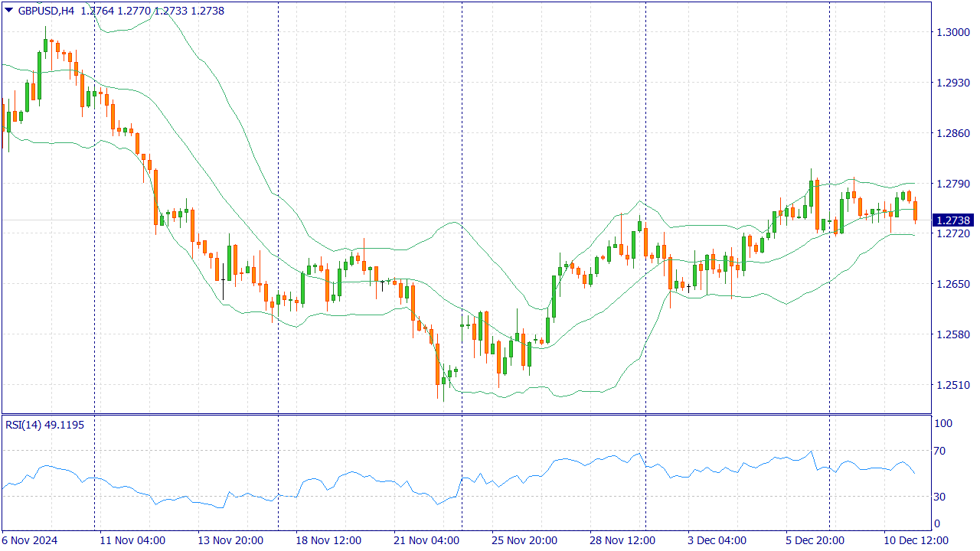
Task: Click the RSI value 49.1195 readout
Action: point(66,425)
